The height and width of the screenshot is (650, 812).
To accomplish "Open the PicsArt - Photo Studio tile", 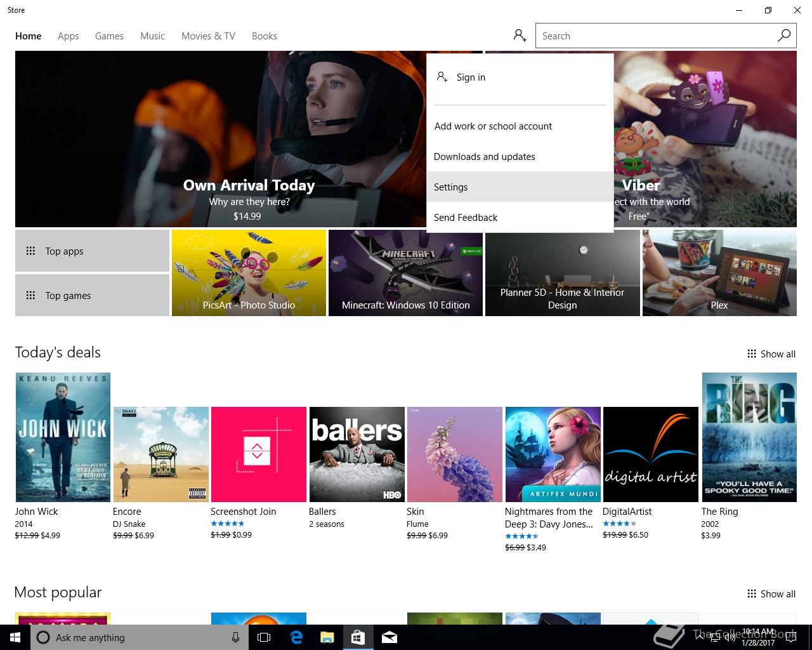I will [249, 273].
